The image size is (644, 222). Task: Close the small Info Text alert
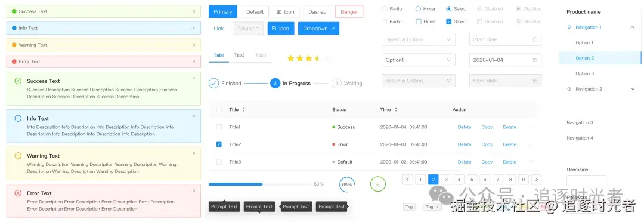[x=194, y=28]
